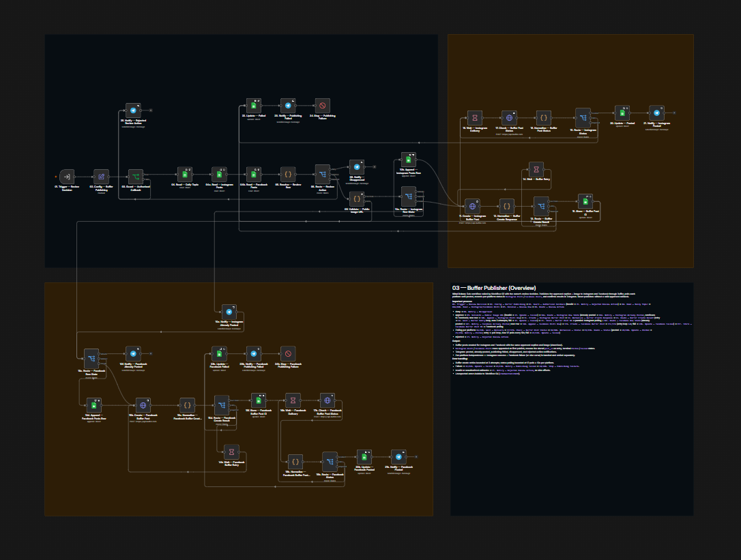This screenshot has width=741, height=560.
Task: Select the 01 Trigger Review Decision node
Action: click(x=67, y=177)
